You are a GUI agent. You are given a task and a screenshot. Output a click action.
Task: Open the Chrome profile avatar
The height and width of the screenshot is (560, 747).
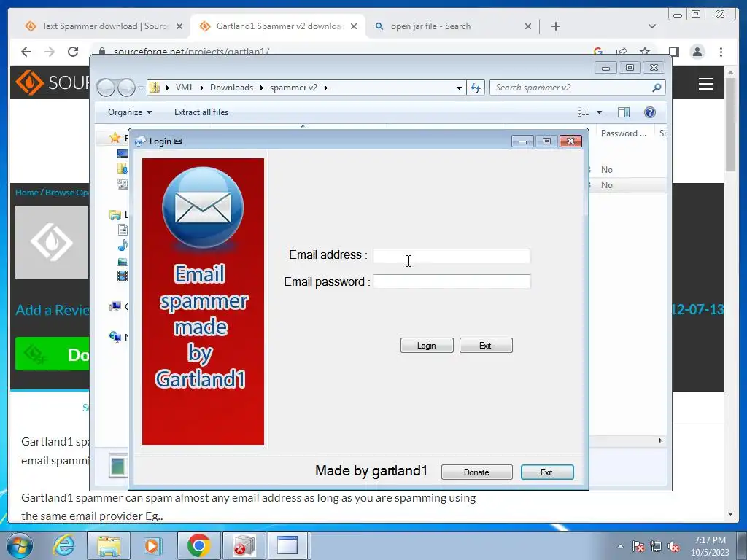(x=697, y=52)
